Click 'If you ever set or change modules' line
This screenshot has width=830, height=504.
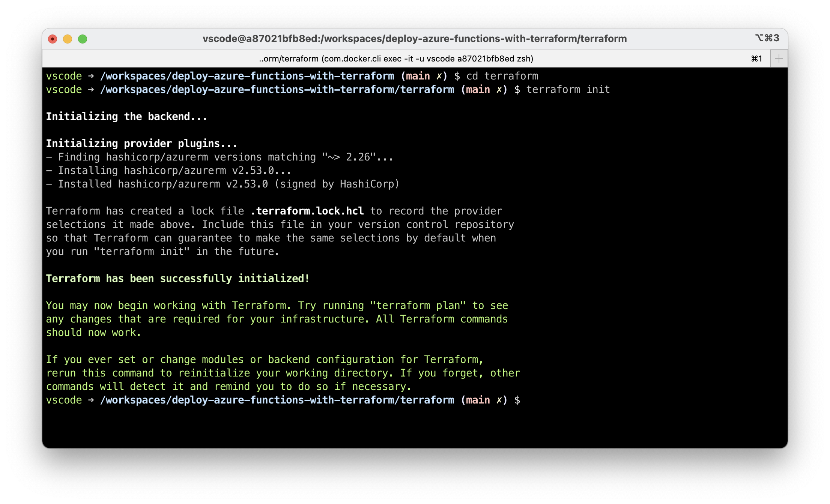click(x=265, y=360)
